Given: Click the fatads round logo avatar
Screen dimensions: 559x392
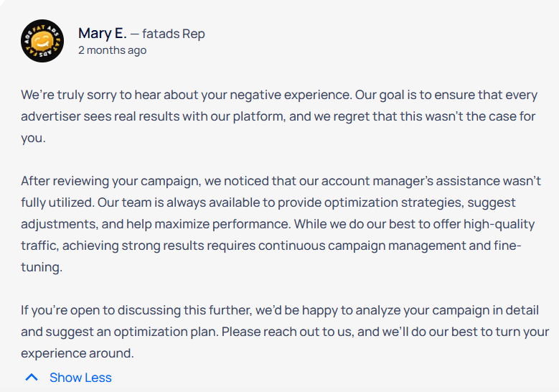Looking at the screenshot, I should click(42, 41).
